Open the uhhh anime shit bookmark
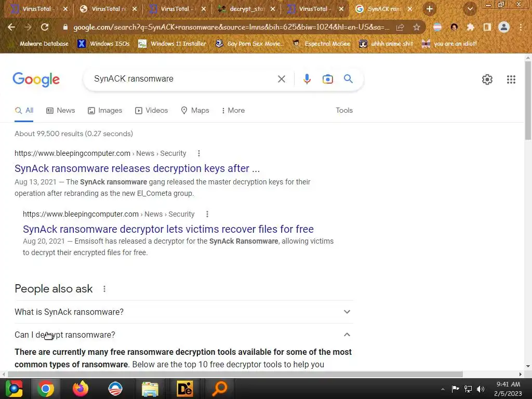 [387, 44]
